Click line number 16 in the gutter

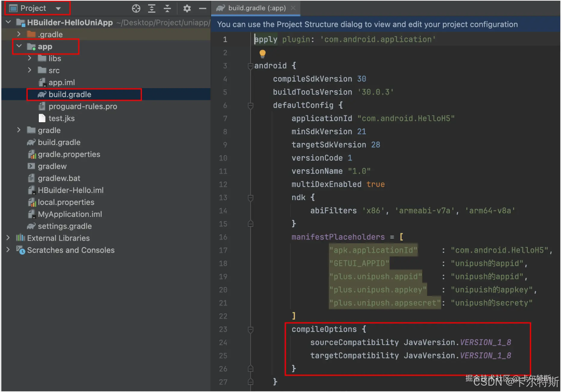tap(223, 237)
